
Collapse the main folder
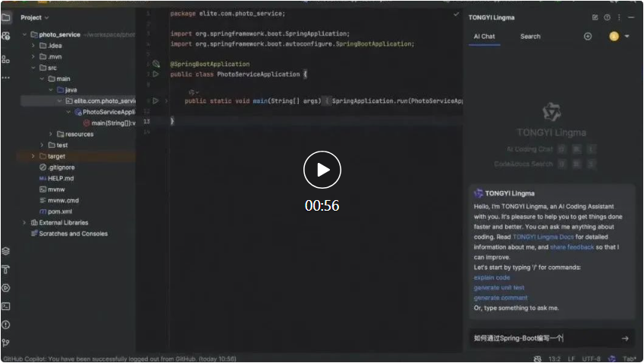coord(42,79)
